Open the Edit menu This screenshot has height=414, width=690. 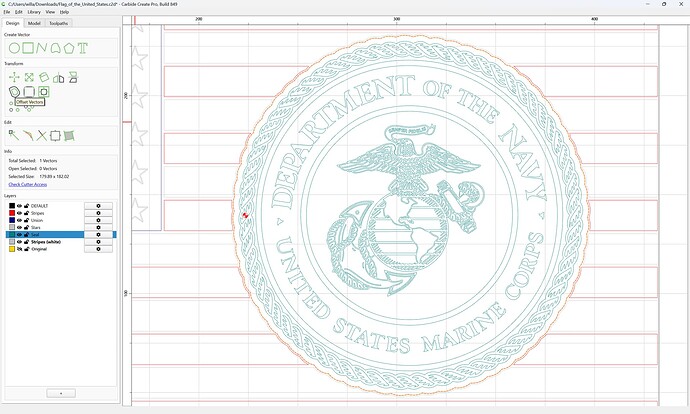(x=18, y=12)
